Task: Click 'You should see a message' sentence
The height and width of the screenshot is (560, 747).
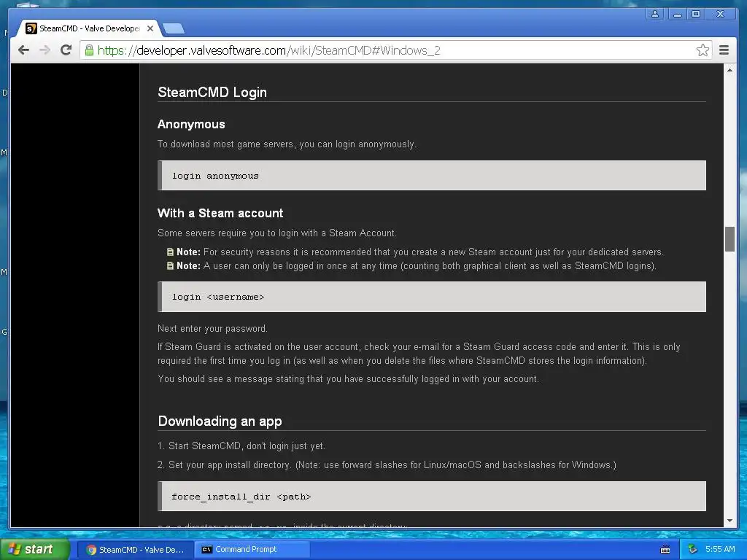Action: 348,379
